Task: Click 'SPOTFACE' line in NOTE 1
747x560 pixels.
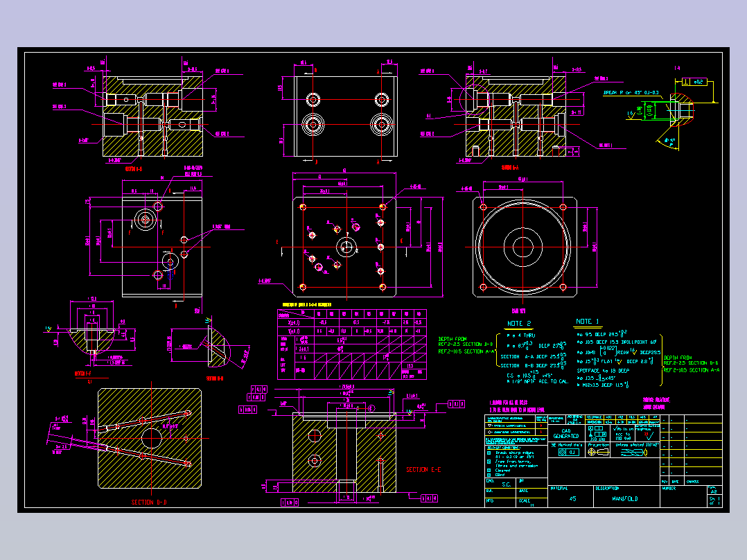Action: tap(603, 370)
